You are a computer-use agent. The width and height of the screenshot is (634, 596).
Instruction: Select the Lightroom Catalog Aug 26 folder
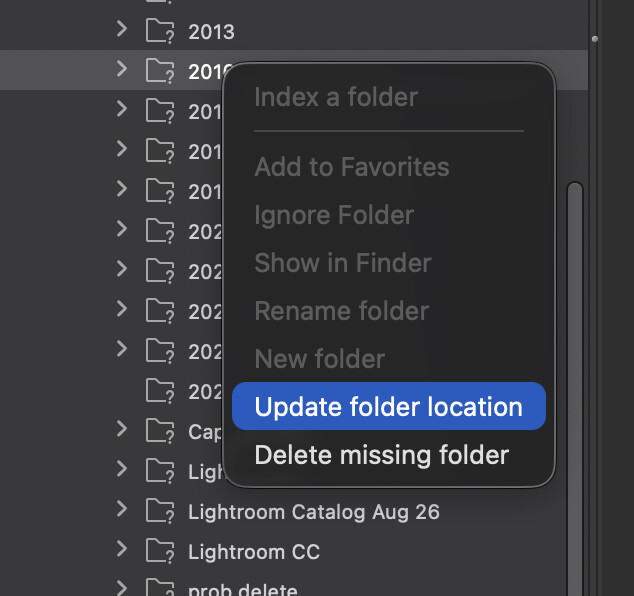(314, 512)
